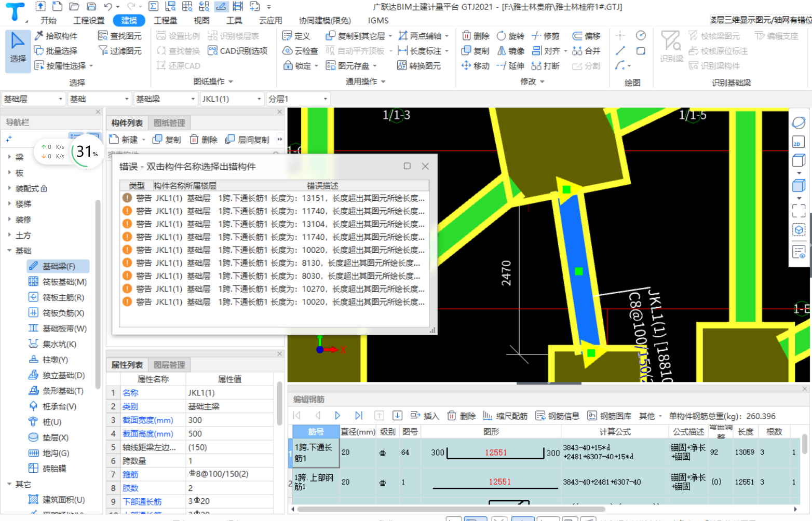The width and height of the screenshot is (812, 521).
Task: Jump to last rebar record arrow
Action: click(359, 416)
